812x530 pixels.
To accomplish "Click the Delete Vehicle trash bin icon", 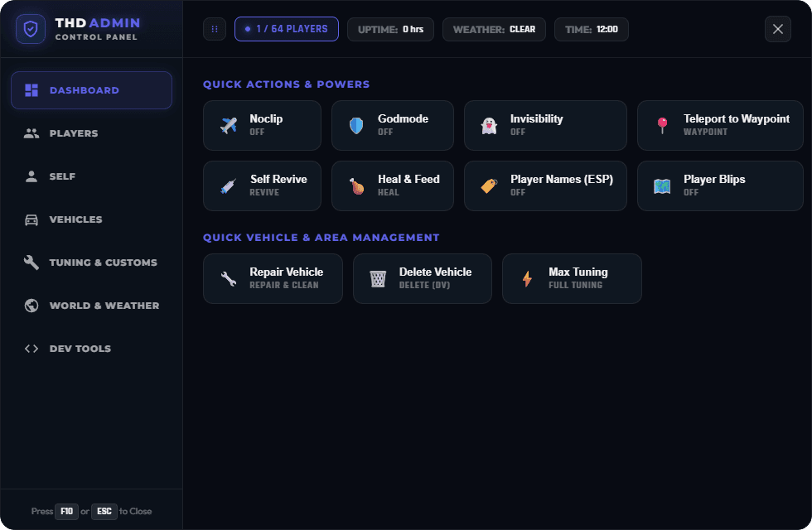I will click(378, 278).
